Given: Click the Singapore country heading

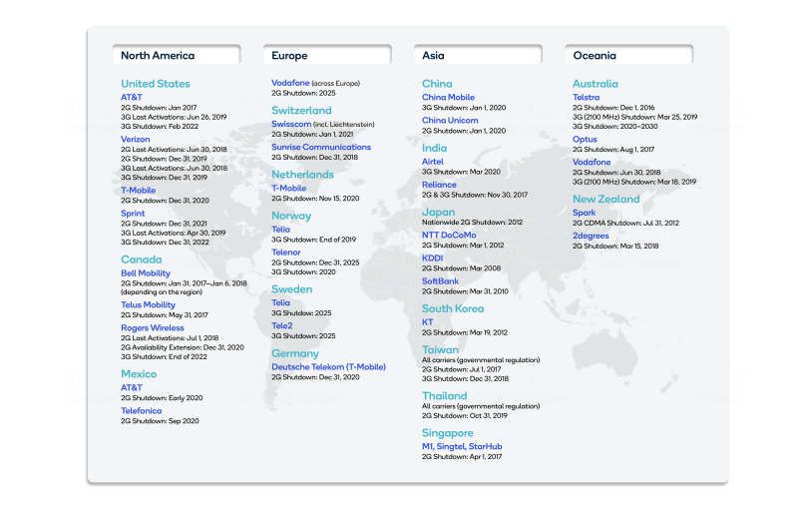Looking at the screenshot, I should click(448, 433).
